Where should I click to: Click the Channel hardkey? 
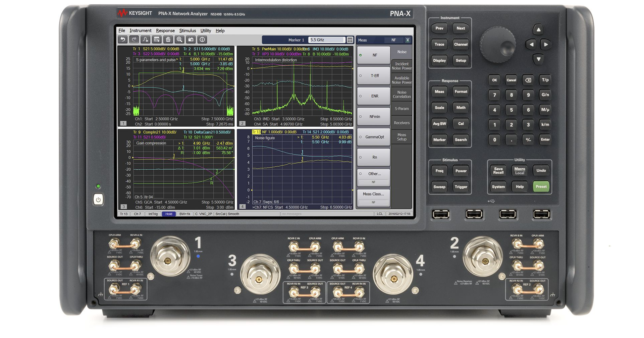pos(461,44)
